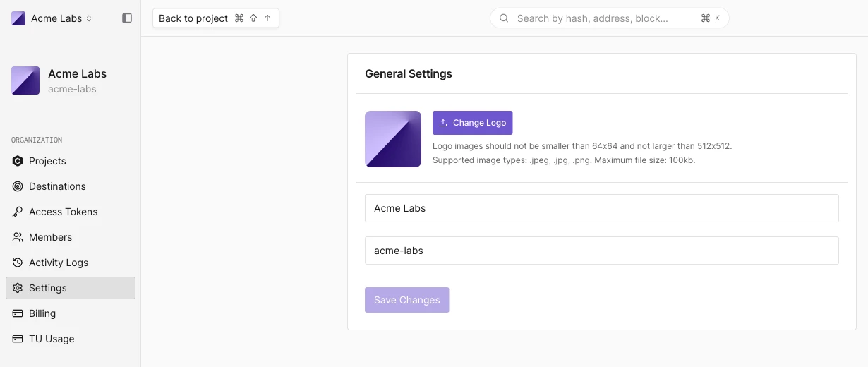The width and height of the screenshot is (868, 367).
Task: Click the upload icon on Change Logo
Action: click(443, 123)
